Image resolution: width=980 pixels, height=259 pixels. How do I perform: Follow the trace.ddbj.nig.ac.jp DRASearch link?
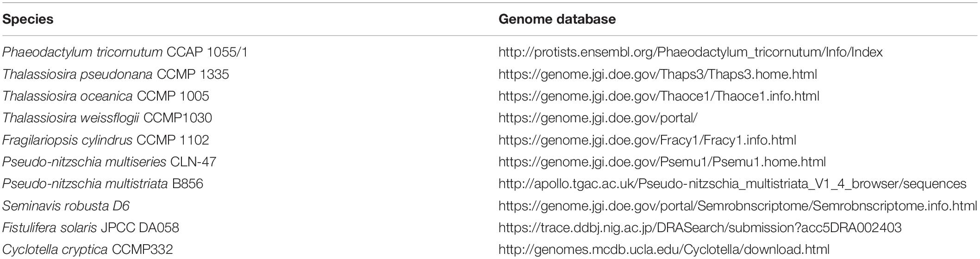(x=699, y=228)
